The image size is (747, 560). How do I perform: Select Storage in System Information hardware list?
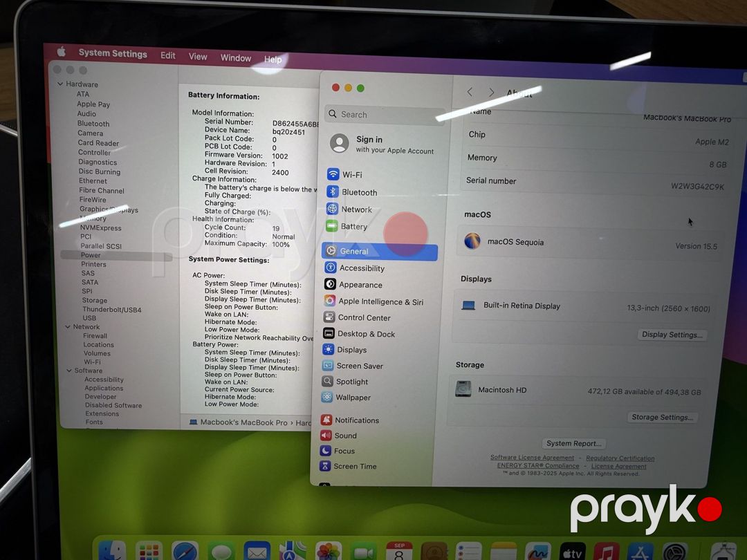point(94,301)
